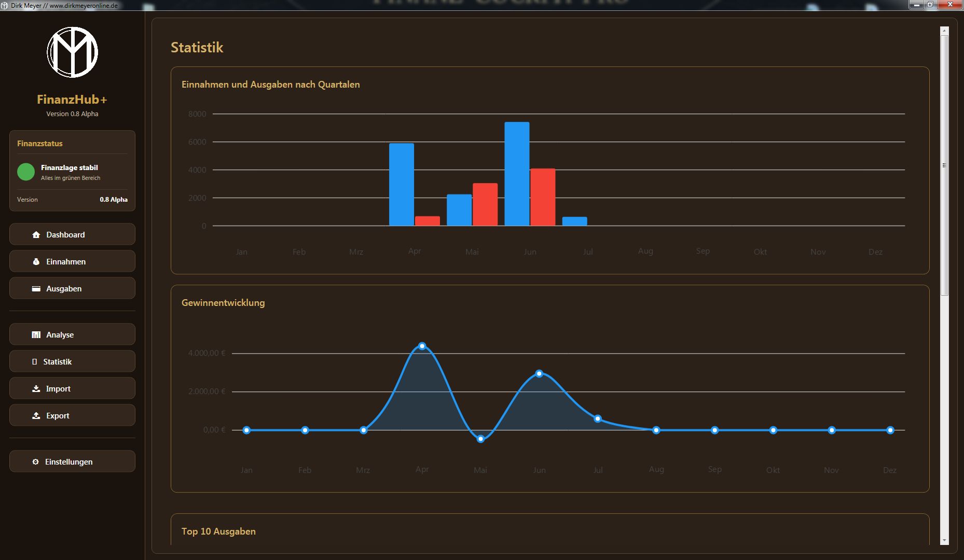Click the Aug data point on profit line

(x=656, y=430)
